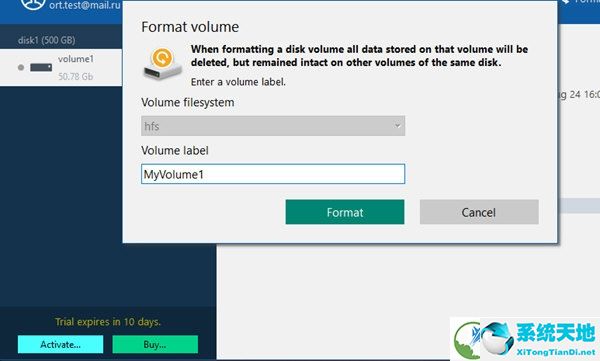
Task: Click the XiTongTianDi watermark logo
Action: pos(525,339)
